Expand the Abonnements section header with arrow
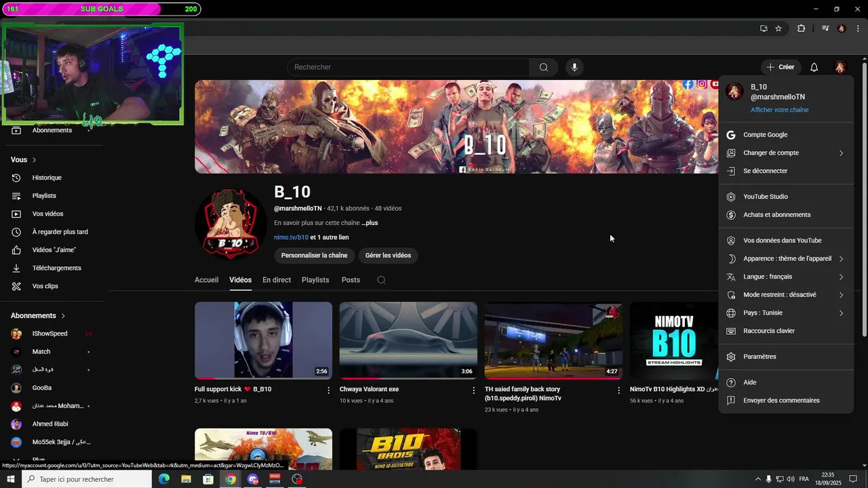The width and height of the screenshot is (868, 488). [x=38, y=316]
